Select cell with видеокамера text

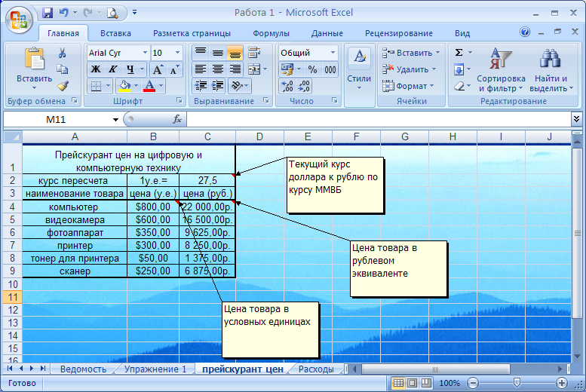[x=75, y=219]
